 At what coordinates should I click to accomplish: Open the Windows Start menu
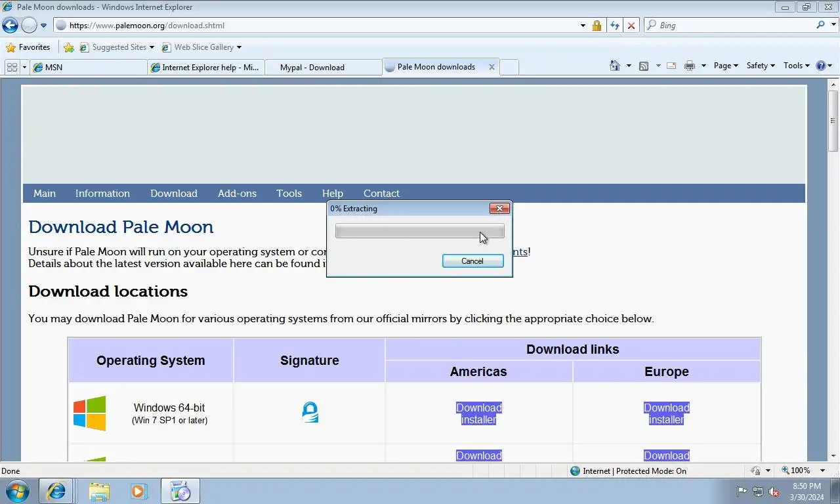click(17, 491)
